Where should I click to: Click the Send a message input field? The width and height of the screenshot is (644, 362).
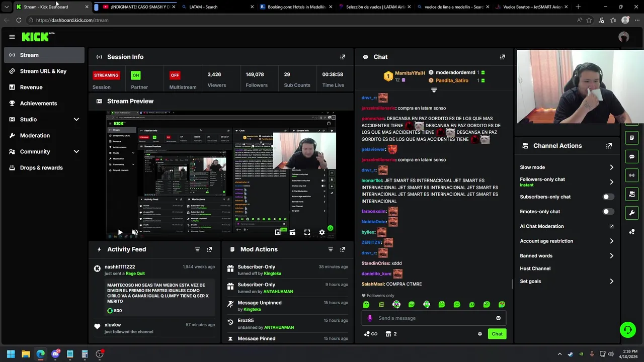[x=434, y=318]
